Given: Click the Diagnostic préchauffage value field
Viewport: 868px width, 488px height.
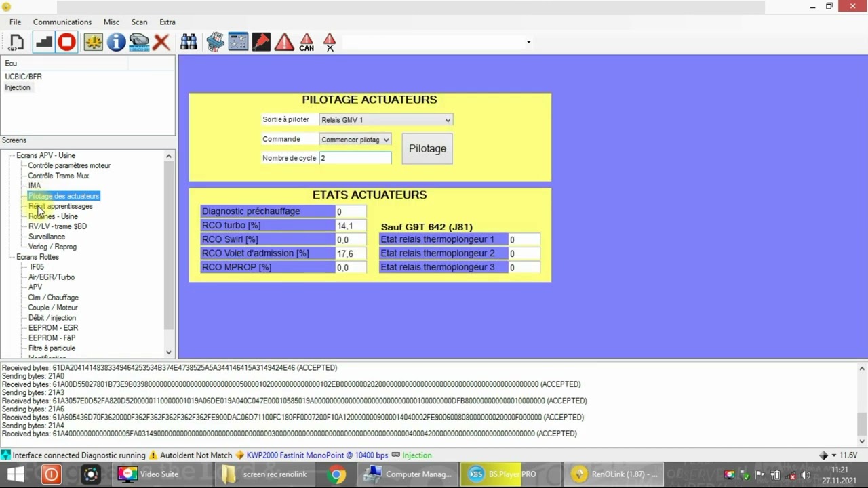Looking at the screenshot, I should click(x=351, y=211).
